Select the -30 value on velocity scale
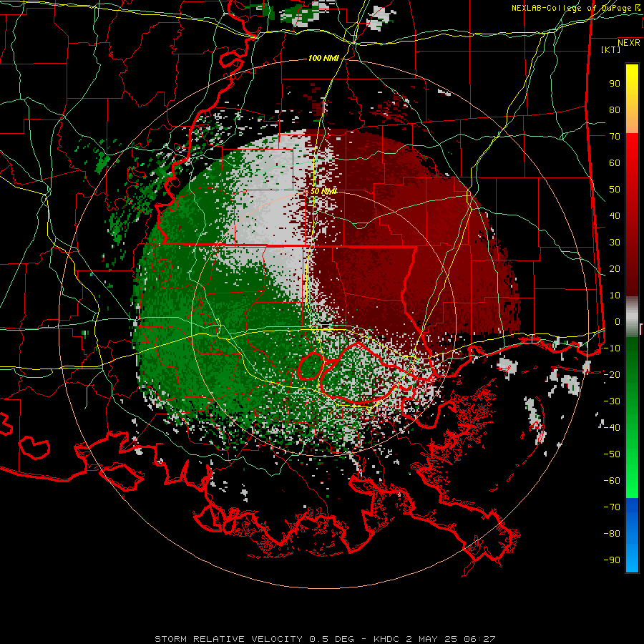Screen dimensions: 644x644 pyautogui.click(x=612, y=401)
